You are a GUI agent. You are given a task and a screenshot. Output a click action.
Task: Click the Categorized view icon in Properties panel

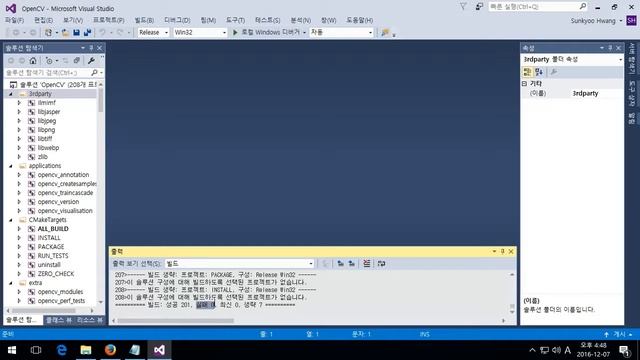tap(527, 72)
